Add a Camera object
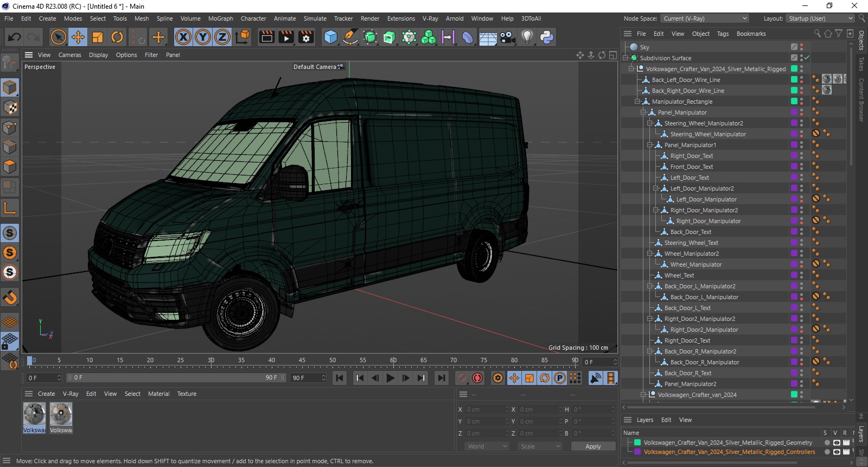 pos(508,37)
